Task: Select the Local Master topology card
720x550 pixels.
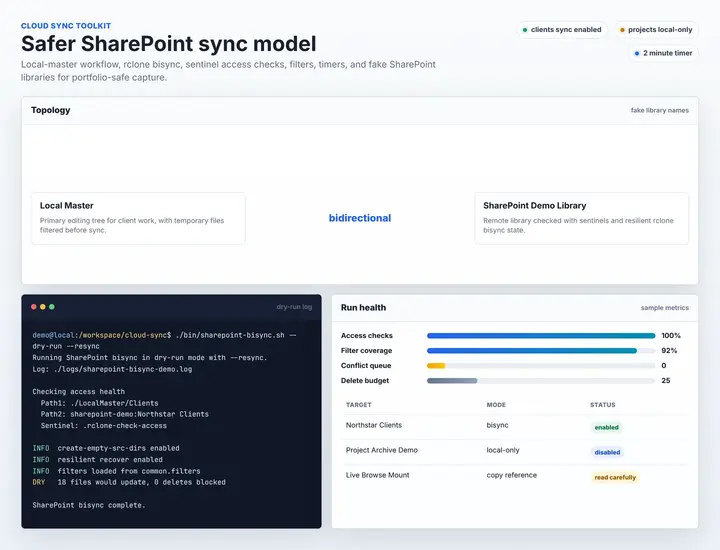Action: 138,219
